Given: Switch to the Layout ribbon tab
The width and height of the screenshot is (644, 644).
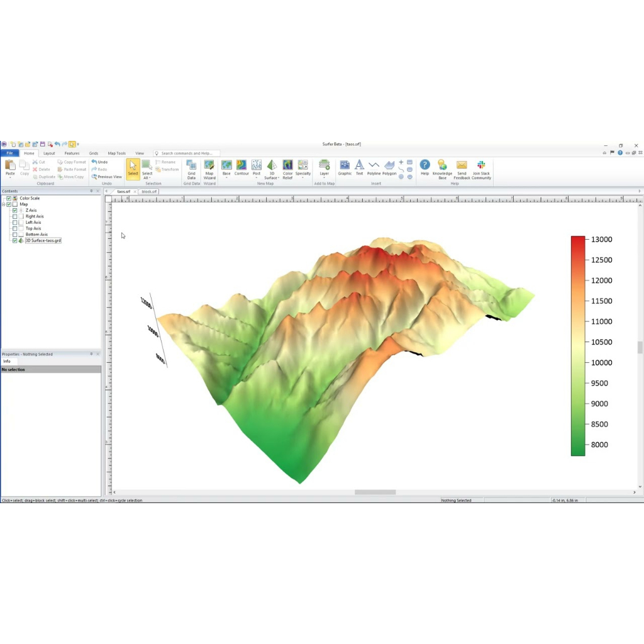Looking at the screenshot, I should click(x=49, y=153).
